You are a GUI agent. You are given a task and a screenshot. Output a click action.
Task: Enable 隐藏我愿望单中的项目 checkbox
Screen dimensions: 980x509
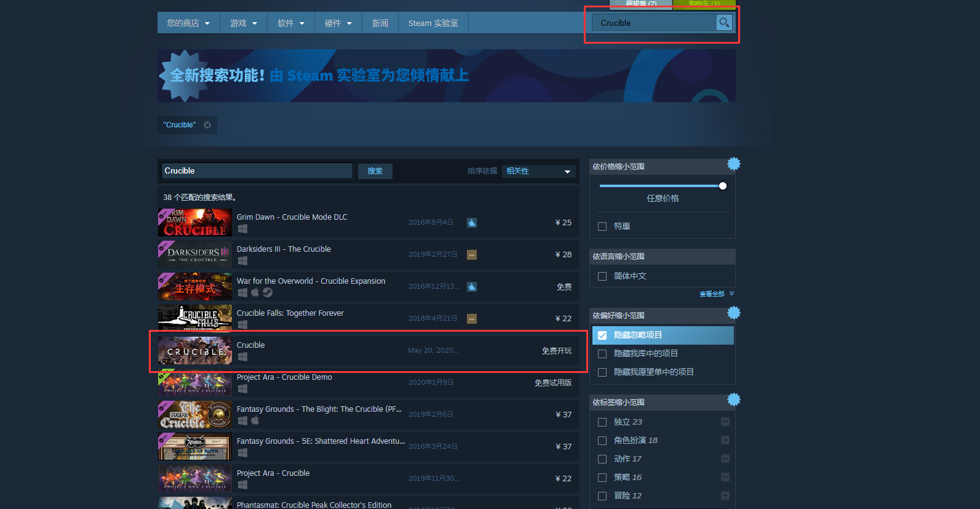602,372
